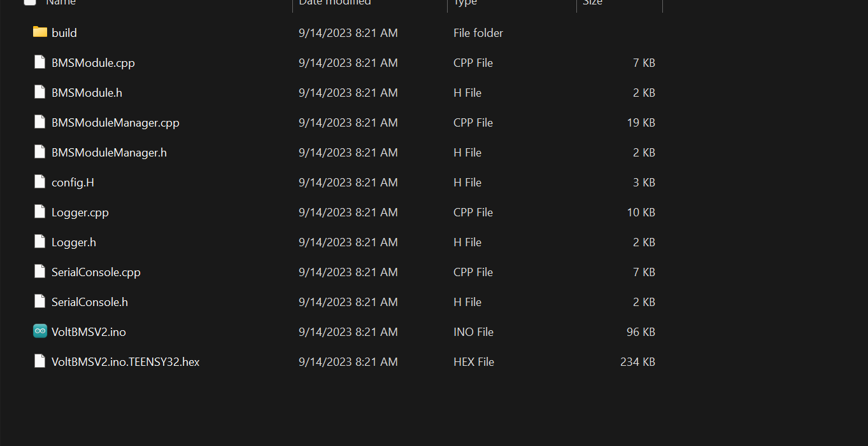Sort files by Size column header

point(592,3)
